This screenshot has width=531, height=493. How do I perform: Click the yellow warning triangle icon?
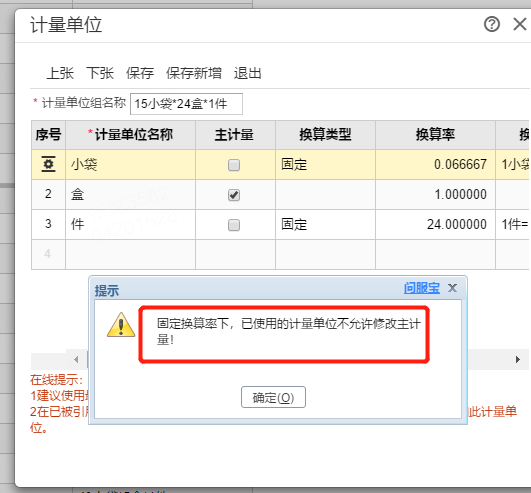pos(121,325)
